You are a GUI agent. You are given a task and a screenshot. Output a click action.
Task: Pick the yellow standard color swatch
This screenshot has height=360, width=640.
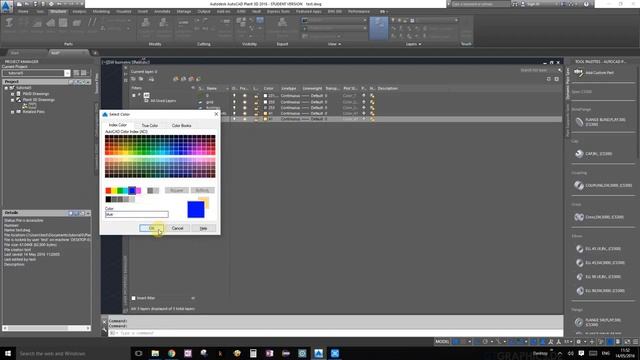[114, 191]
